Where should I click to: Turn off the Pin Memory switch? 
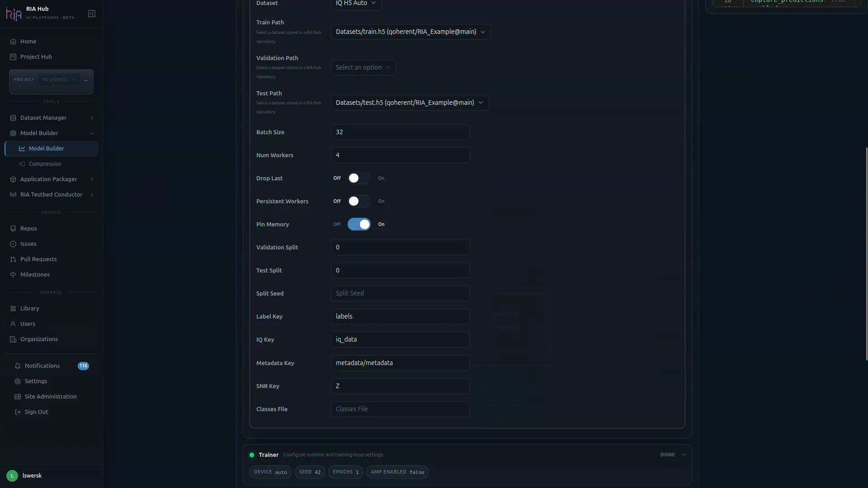coord(359,225)
